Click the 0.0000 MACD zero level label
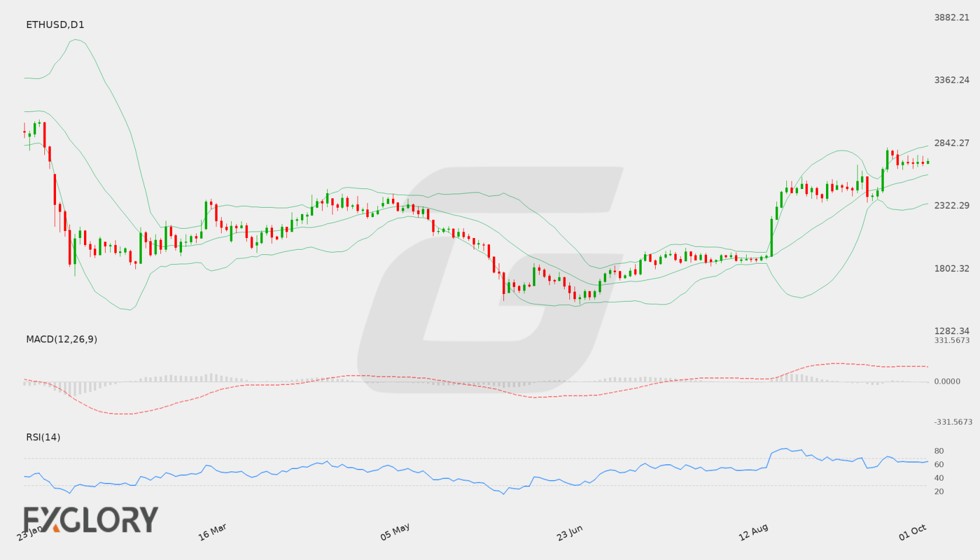This screenshot has height=560, width=980. click(947, 381)
